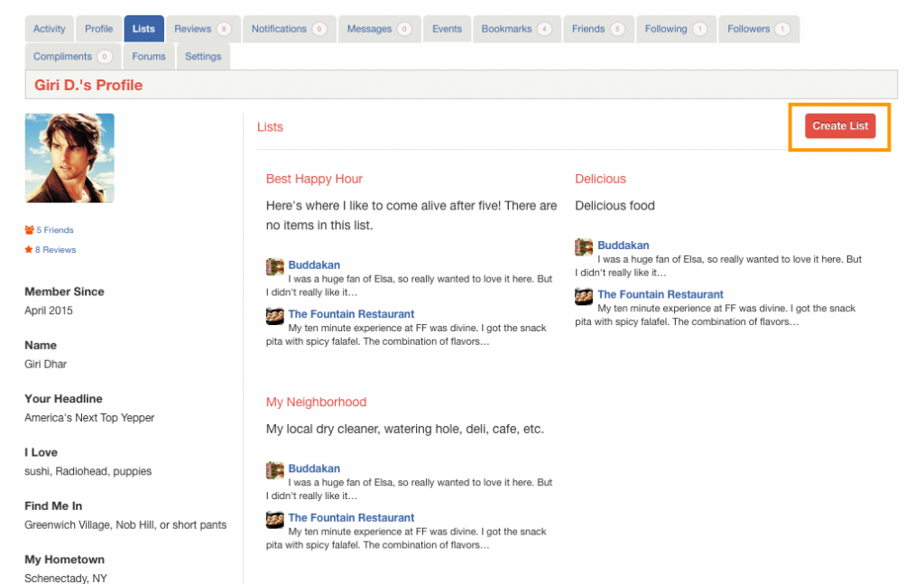Open the Reviews tab

(203, 29)
